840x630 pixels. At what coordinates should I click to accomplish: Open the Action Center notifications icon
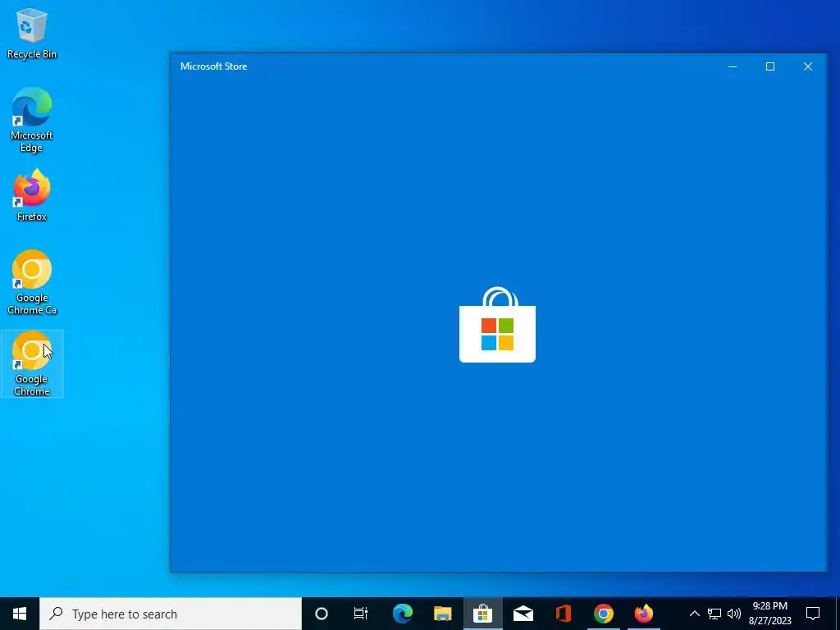[813, 614]
